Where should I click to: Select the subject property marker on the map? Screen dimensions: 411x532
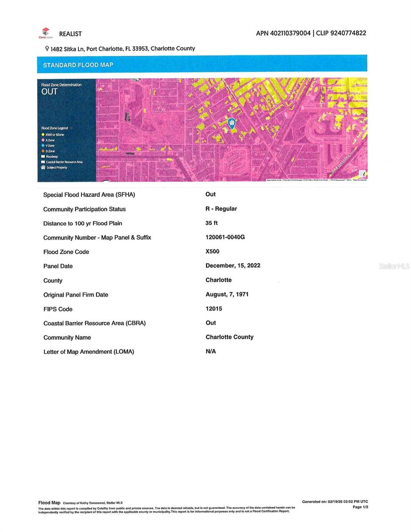pos(231,123)
